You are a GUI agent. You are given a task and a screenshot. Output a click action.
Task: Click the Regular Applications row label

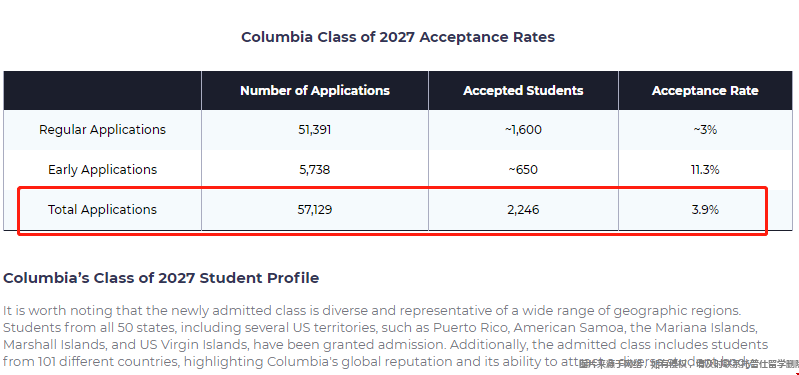102,129
